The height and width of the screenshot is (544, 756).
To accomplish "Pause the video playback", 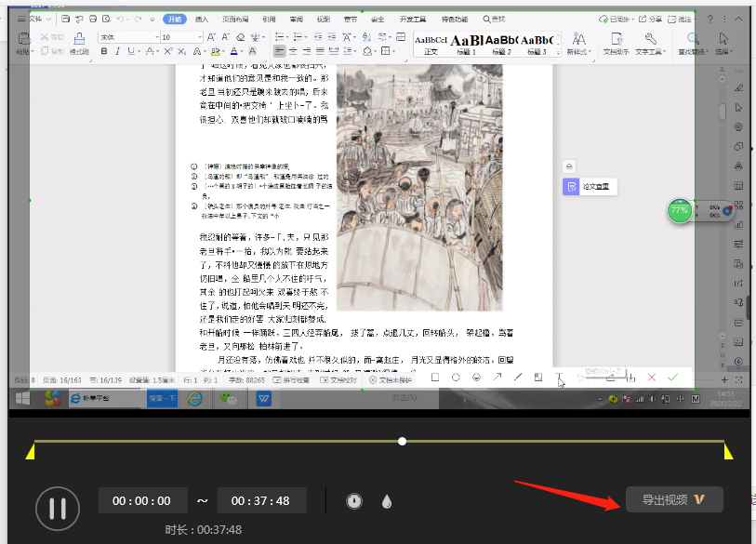I will (58, 508).
